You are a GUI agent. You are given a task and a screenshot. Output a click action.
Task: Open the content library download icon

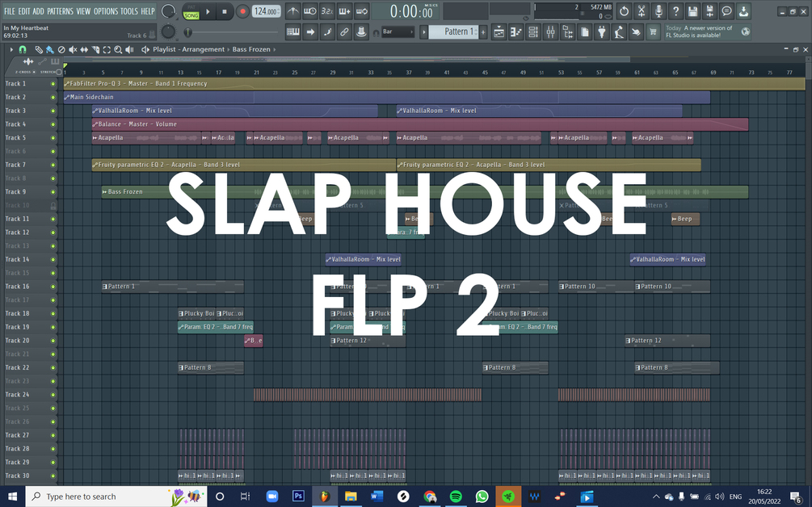[743, 10]
